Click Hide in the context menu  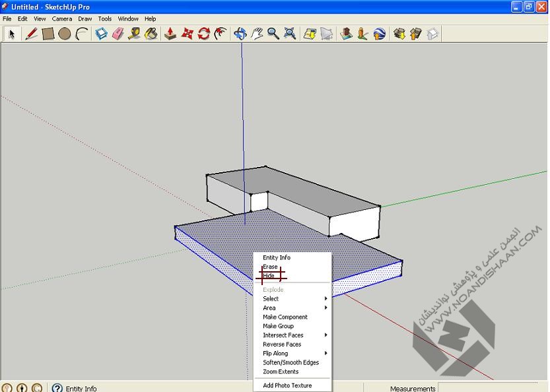click(269, 276)
